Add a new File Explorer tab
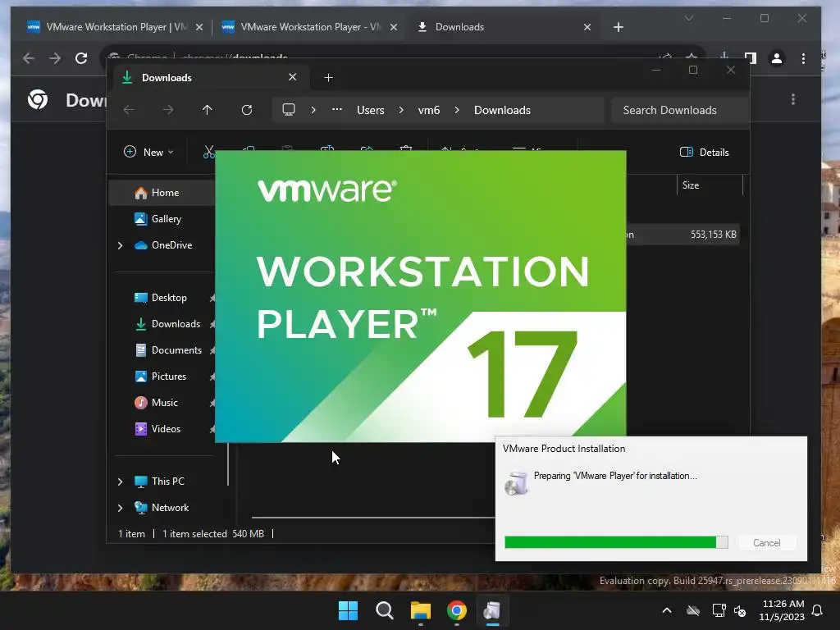 click(328, 78)
